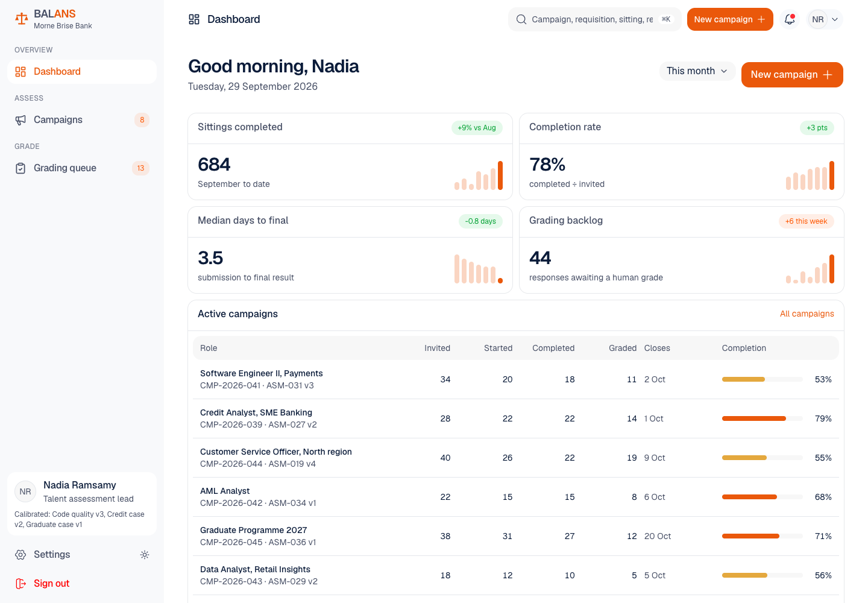Screen dimensions: 868x603
Task: Open notifications bell icon
Action: pos(790,19)
